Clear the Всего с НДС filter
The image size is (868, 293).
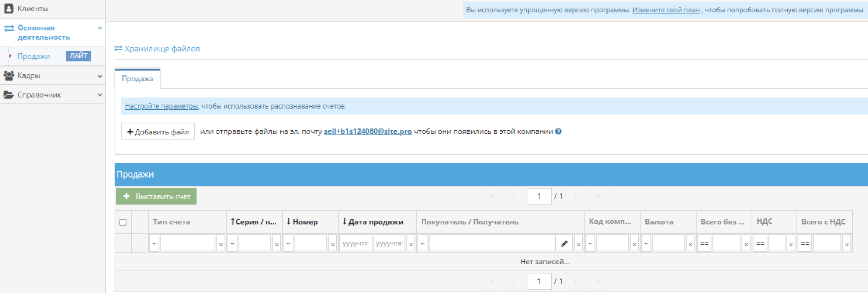tap(847, 244)
